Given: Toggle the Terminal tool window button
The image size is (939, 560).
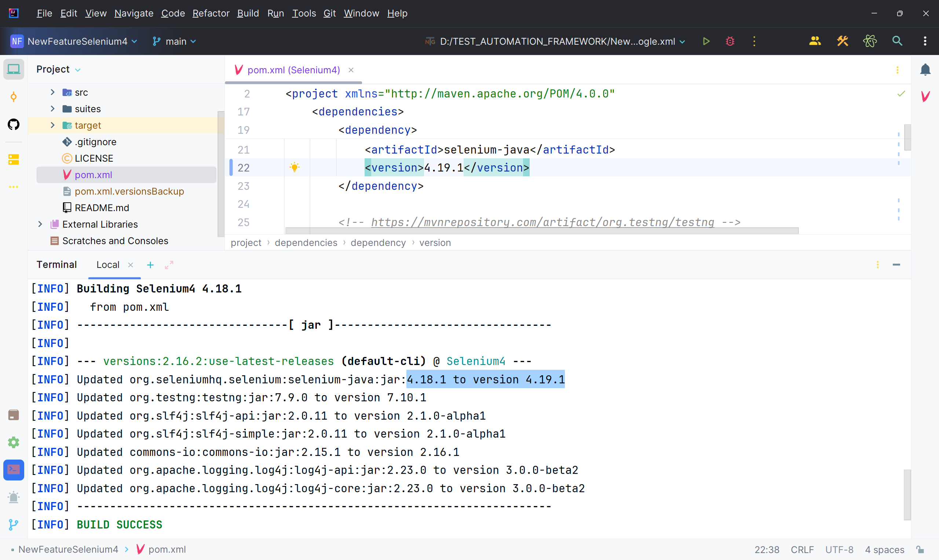Looking at the screenshot, I should pos(14,470).
